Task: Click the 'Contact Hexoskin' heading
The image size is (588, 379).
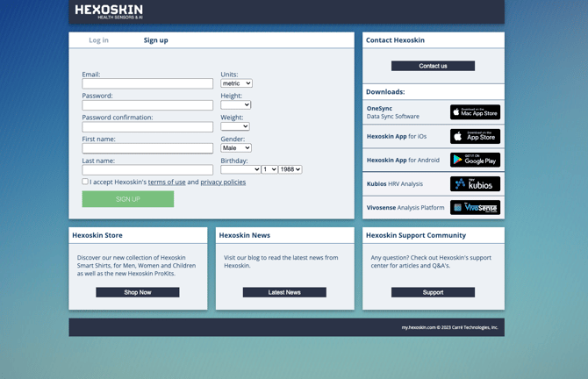Action: tap(395, 40)
